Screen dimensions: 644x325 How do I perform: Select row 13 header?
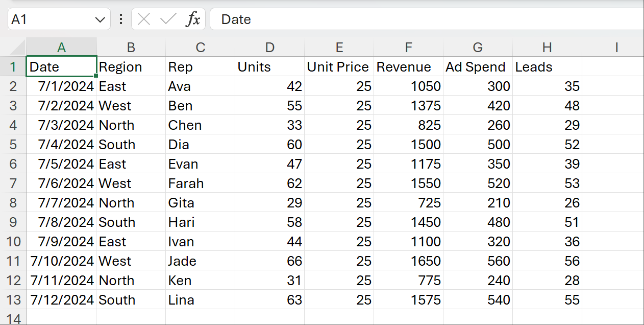pos(13,300)
